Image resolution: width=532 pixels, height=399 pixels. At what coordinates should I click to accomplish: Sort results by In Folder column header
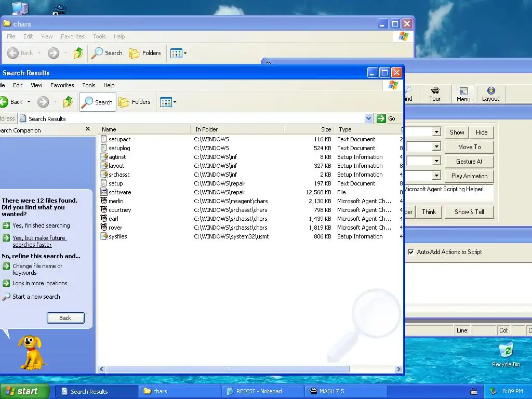(237, 129)
